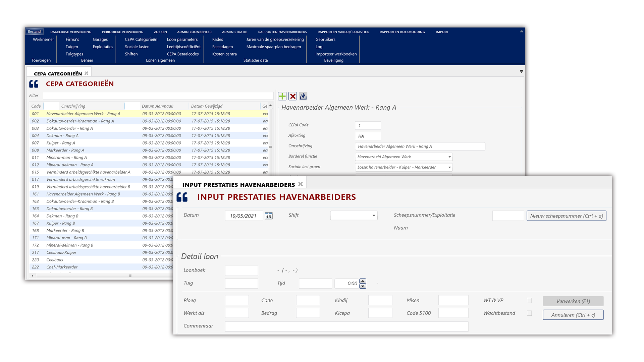Screen dimensions: 644x362
Task: Open Loon parameters in the ribbon
Action: (x=182, y=39)
